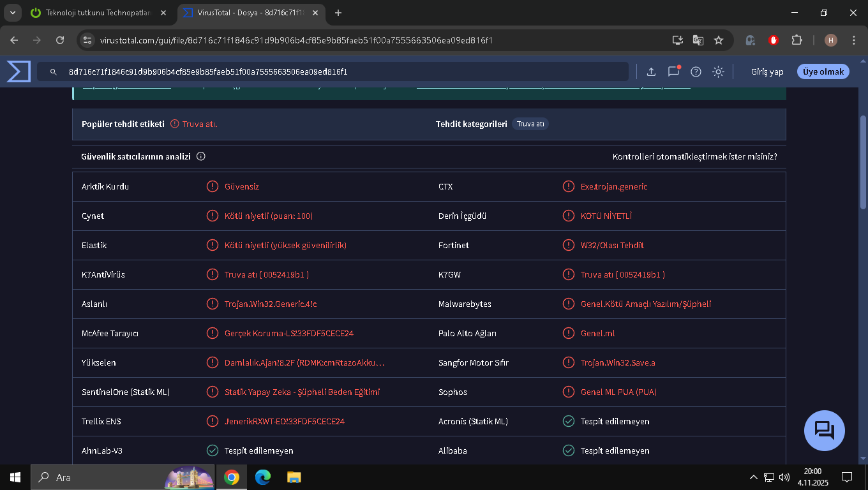Click the page vertical scrollbar
The image size is (868, 490).
click(x=863, y=161)
